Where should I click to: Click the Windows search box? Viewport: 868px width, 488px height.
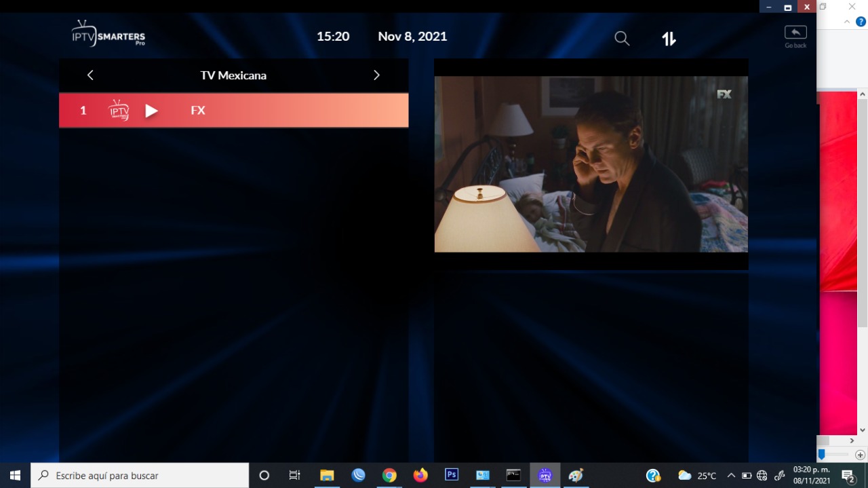pos(140,475)
